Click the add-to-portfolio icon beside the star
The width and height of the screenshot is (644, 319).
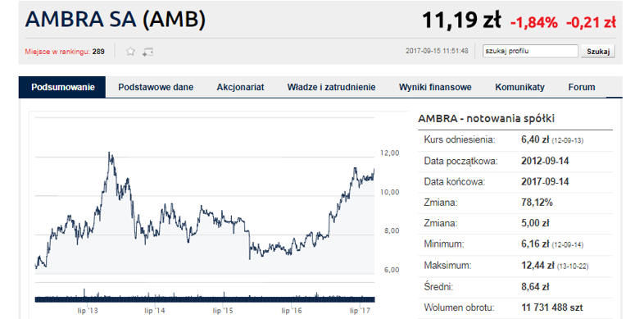147,52
